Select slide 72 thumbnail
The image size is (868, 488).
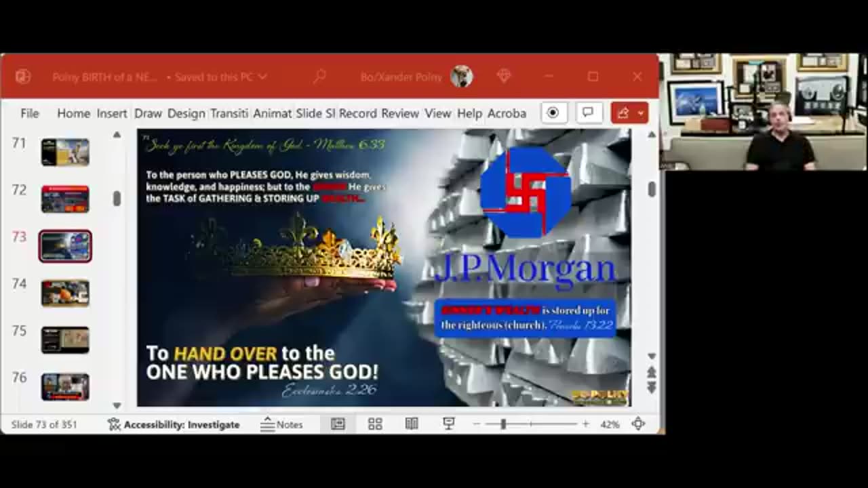[65, 199]
